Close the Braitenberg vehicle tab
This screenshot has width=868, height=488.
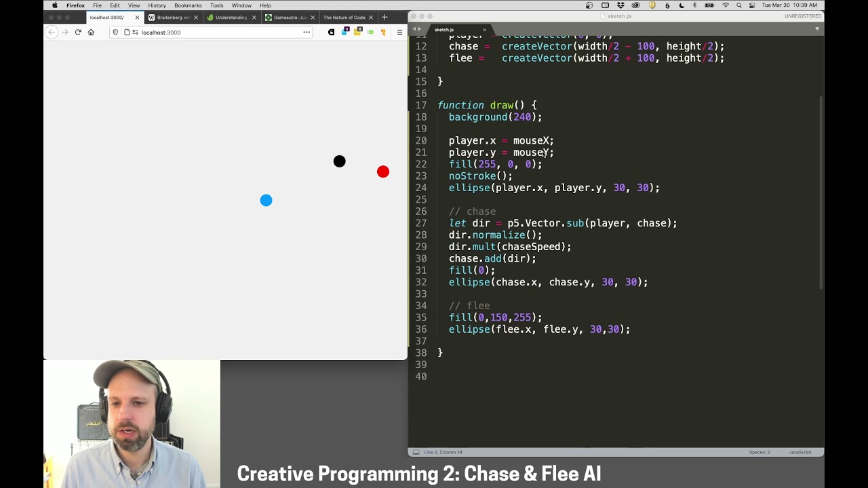pos(196,18)
